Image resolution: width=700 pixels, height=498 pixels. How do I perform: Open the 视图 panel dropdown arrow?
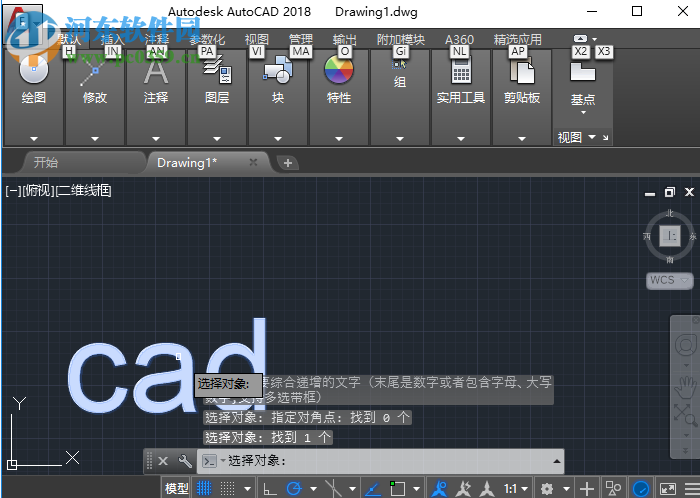pyautogui.click(x=592, y=137)
